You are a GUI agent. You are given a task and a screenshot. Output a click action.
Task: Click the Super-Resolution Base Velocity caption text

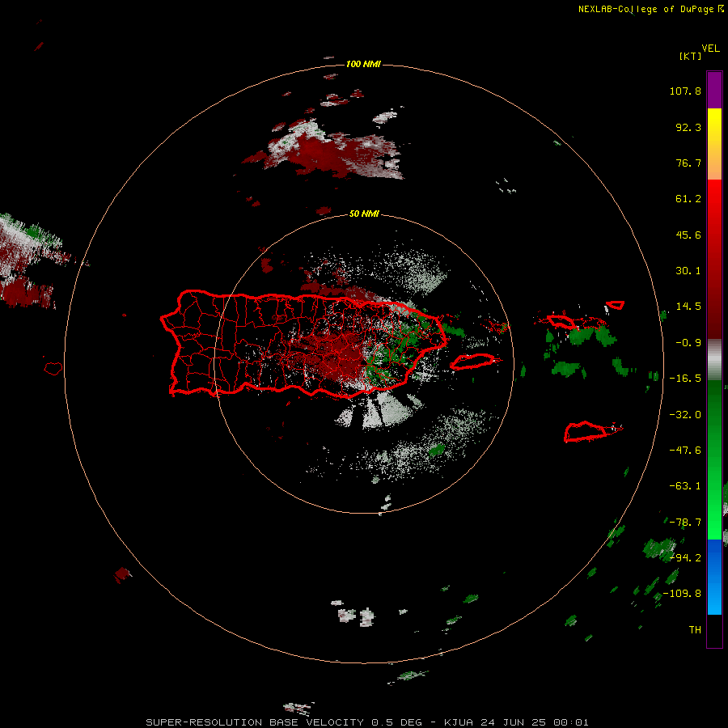click(367, 722)
